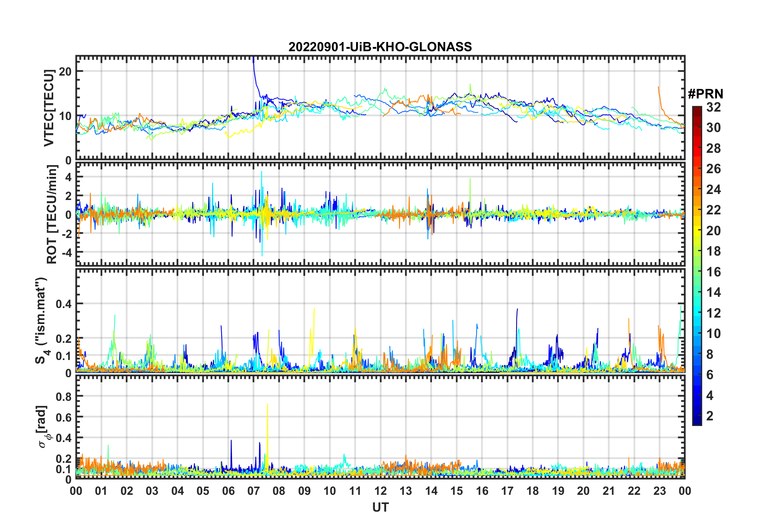Click colorbar tick label 16
Screen dimensions: 761x532
(x=713, y=272)
